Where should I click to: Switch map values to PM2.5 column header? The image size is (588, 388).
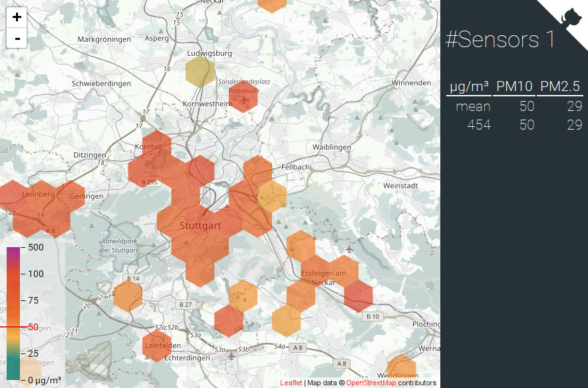560,86
